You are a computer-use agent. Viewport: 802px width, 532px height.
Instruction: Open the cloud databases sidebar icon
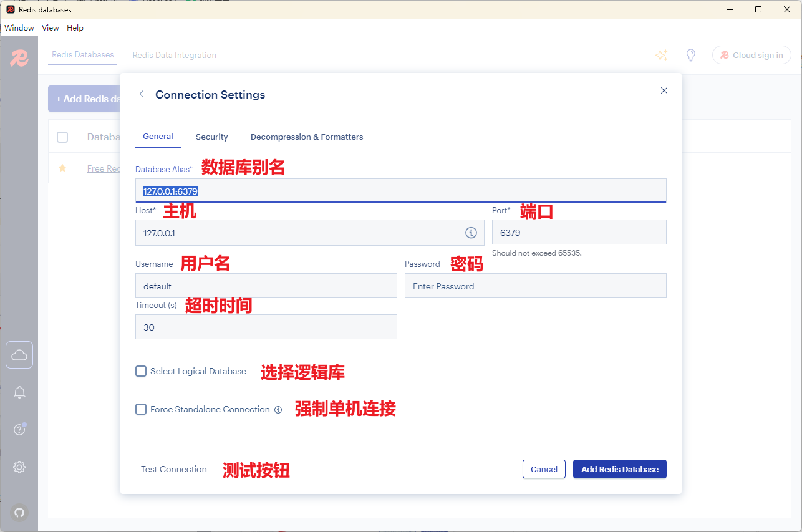point(19,355)
